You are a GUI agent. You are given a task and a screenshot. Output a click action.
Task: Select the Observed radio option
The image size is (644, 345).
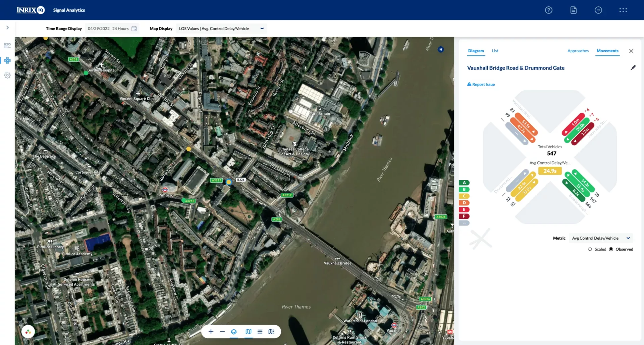pos(611,249)
